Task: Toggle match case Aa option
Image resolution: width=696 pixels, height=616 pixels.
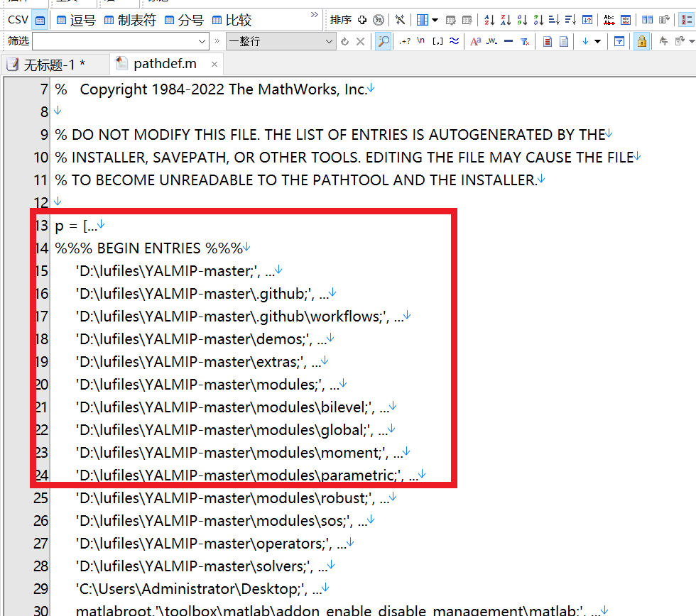Action: click(x=475, y=42)
